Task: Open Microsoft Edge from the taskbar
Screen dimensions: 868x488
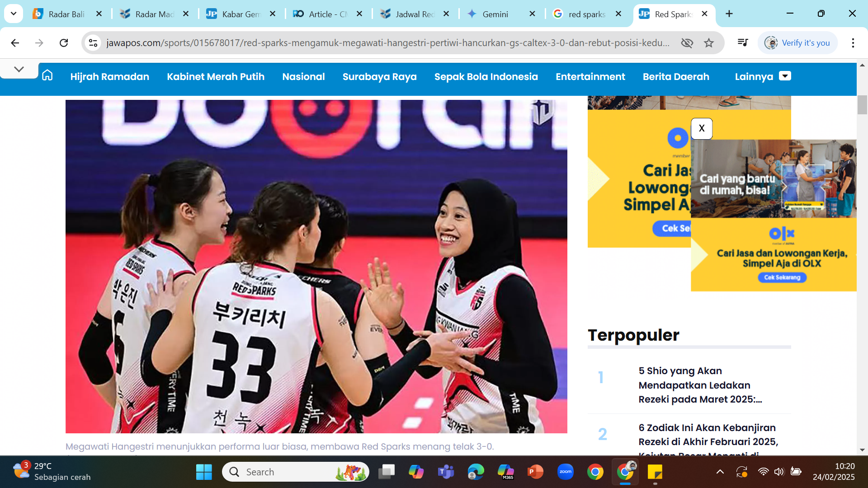Action: point(476,472)
